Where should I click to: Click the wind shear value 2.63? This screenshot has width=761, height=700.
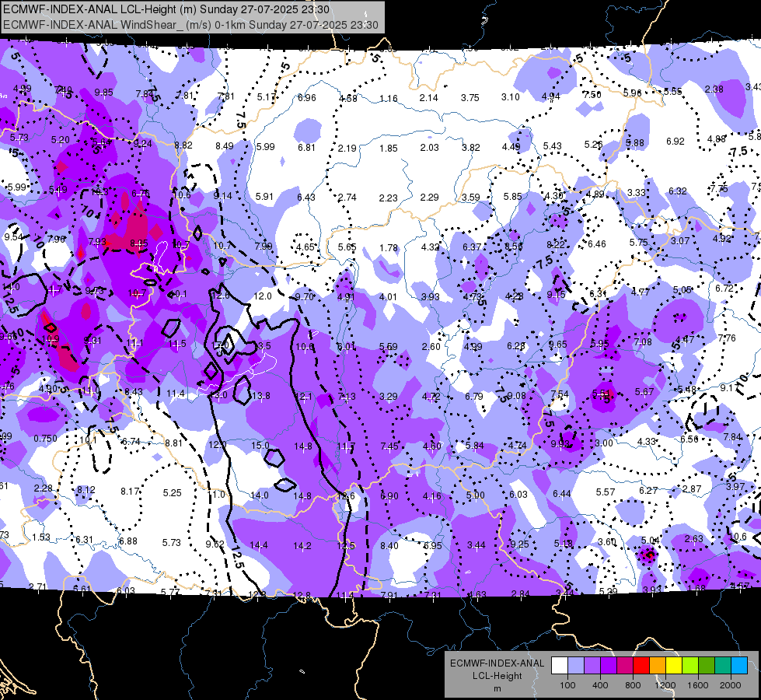[694, 538]
